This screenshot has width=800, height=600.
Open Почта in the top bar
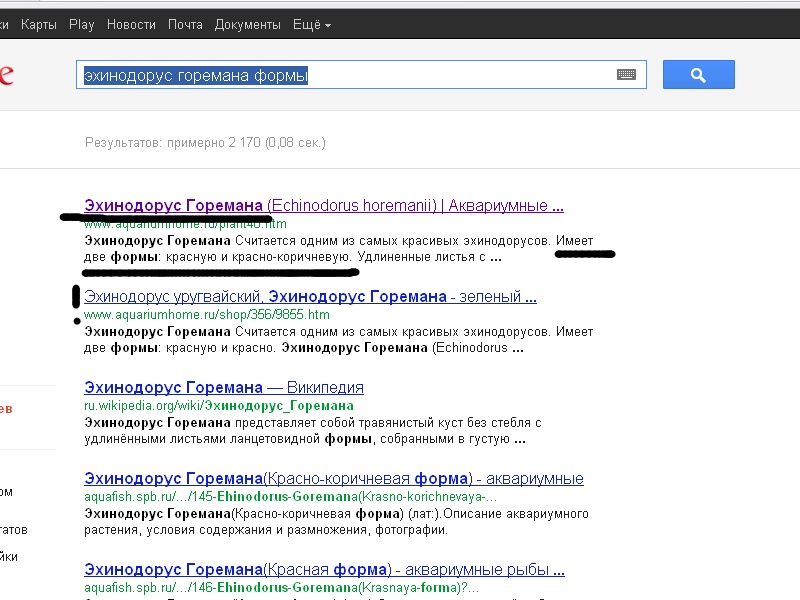tap(185, 24)
